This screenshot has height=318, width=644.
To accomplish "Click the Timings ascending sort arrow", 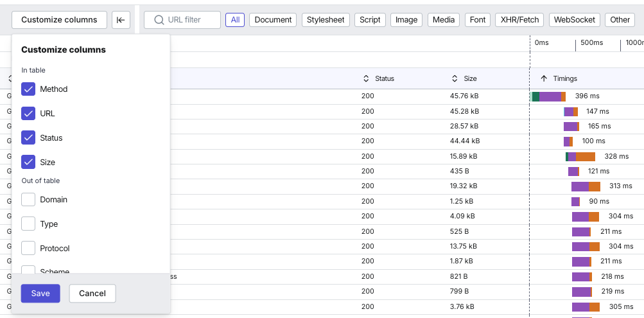I will point(544,78).
